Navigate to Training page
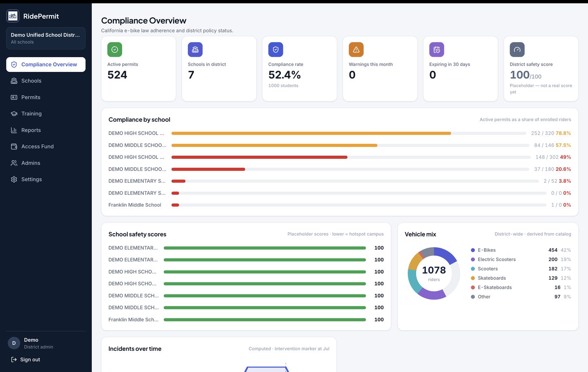Viewport: 588px width, 372px height. 46,114
